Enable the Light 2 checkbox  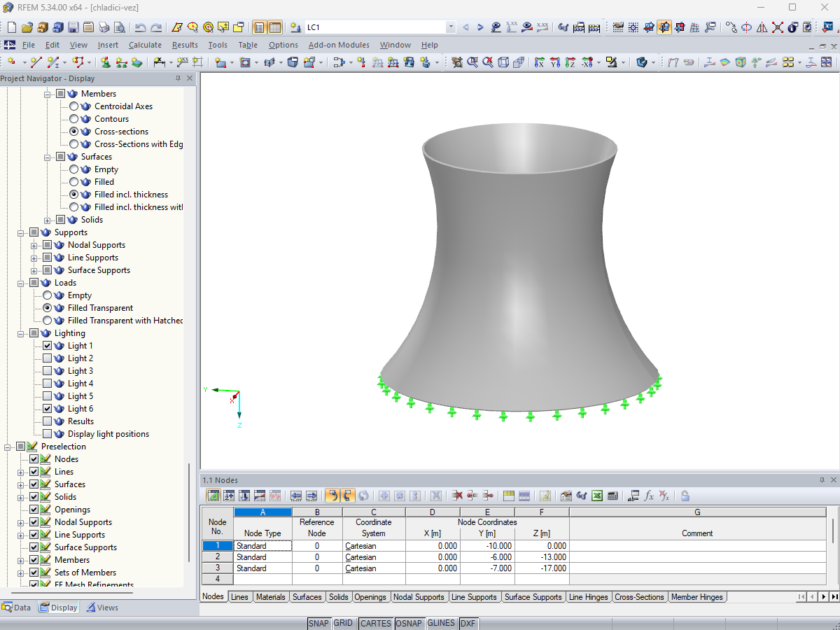point(48,358)
